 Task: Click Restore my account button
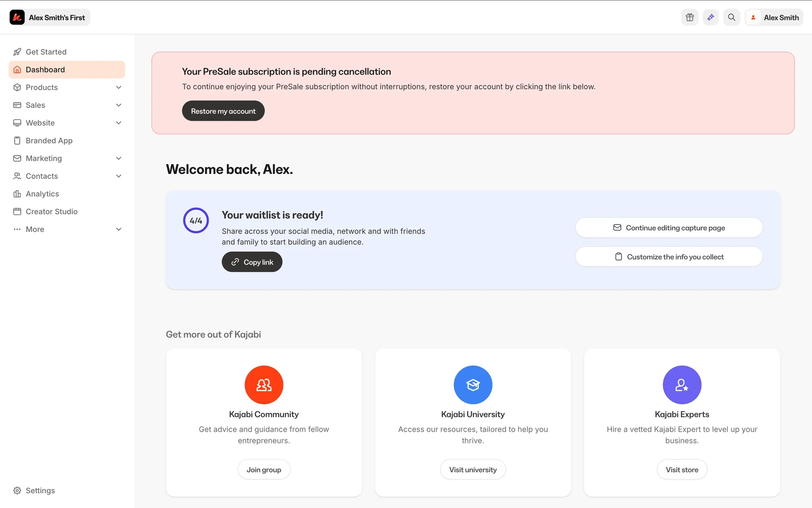click(x=223, y=111)
